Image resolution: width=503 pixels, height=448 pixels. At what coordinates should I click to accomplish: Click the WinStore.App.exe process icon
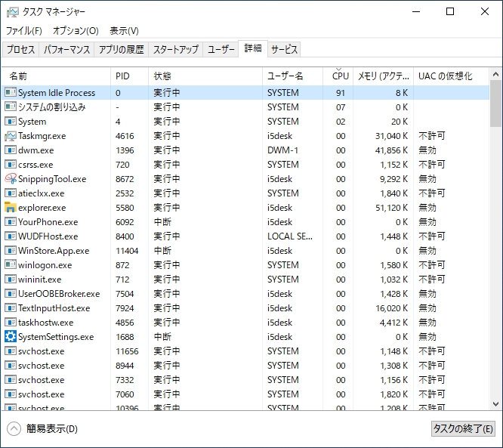(x=11, y=250)
